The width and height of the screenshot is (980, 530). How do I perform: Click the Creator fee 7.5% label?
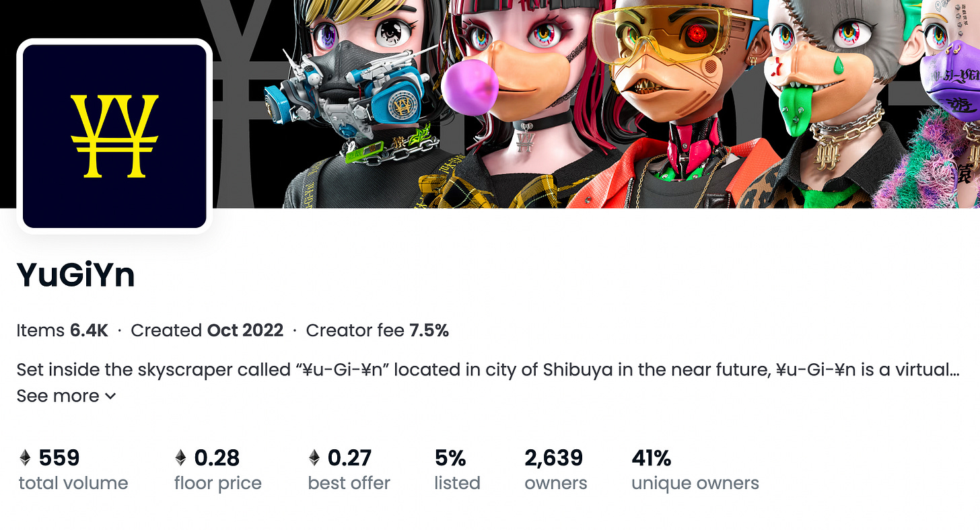tap(377, 330)
